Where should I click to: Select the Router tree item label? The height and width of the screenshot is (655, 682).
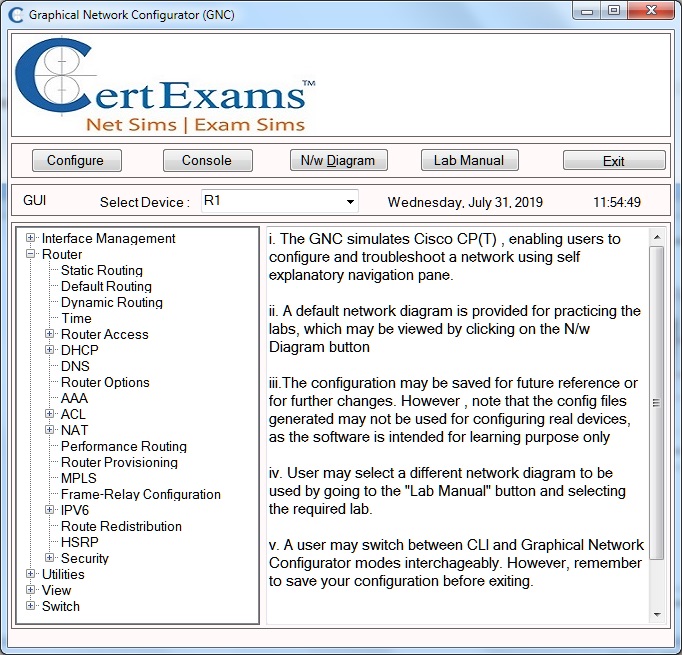coord(62,254)
